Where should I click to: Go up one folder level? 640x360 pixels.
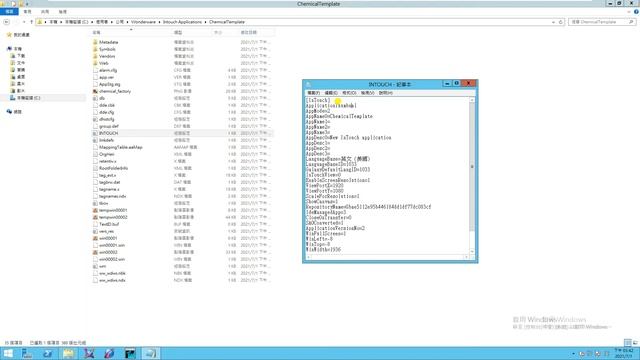[31, 22]
